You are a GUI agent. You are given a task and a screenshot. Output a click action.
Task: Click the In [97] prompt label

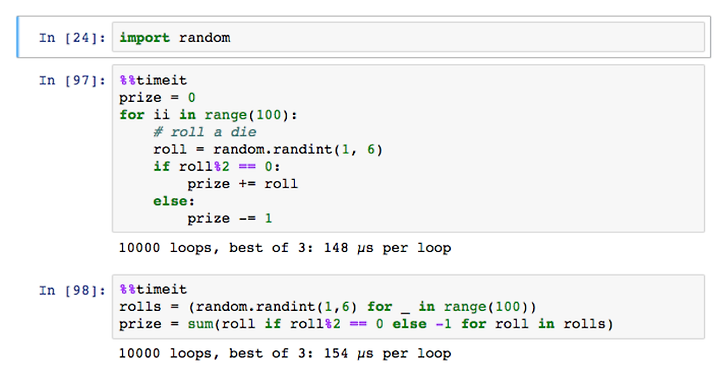(x=72, y=81)
